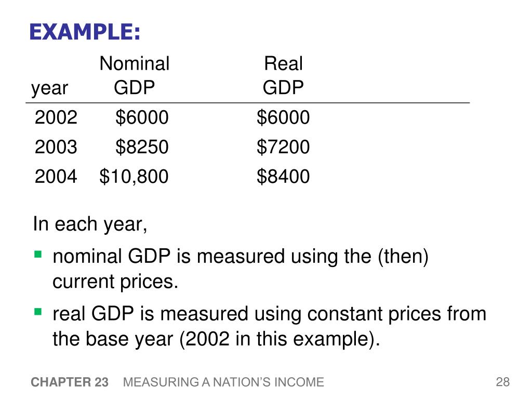Click real GDP value $8400
This screenshot has height=399, width=532.
(283, 177)
